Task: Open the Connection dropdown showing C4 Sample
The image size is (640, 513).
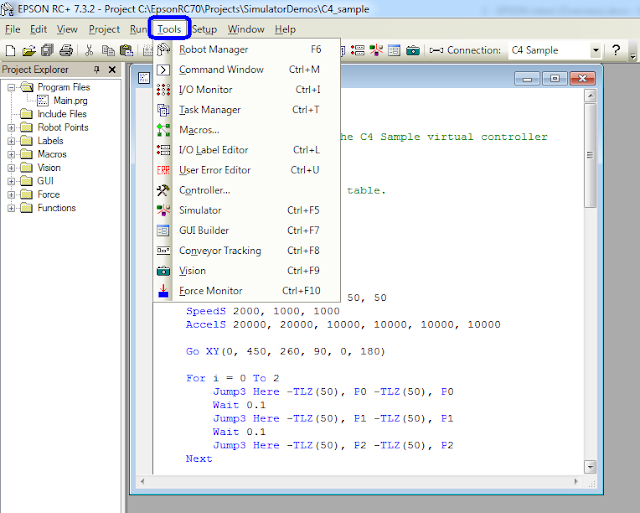Action: click(596, 50)
